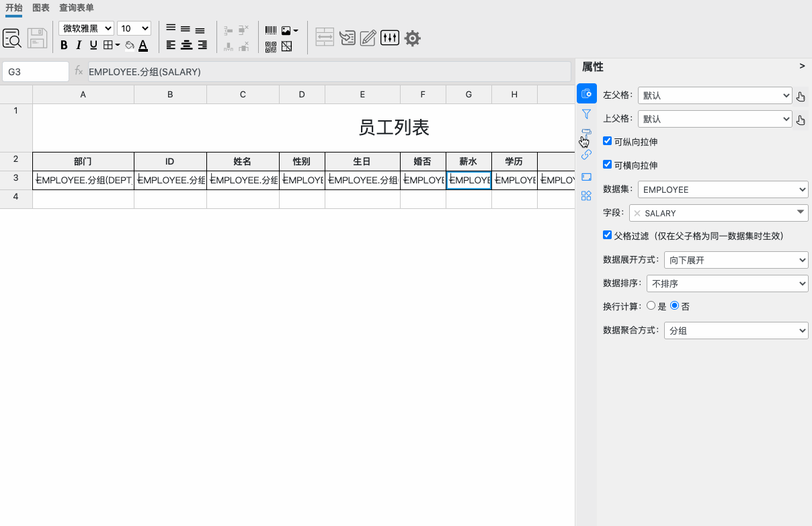This screenshot has height=526, width=812.
Task: Align text left
Action: coord(171,46)
